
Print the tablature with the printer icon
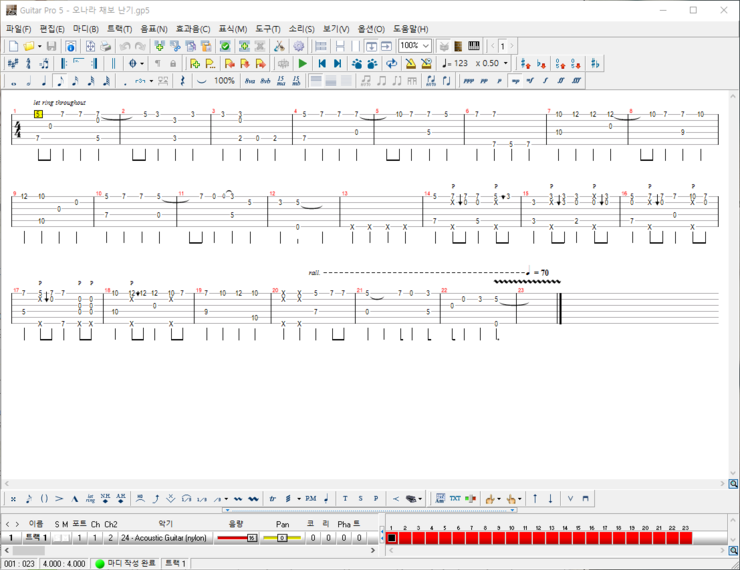pos(106,46)
